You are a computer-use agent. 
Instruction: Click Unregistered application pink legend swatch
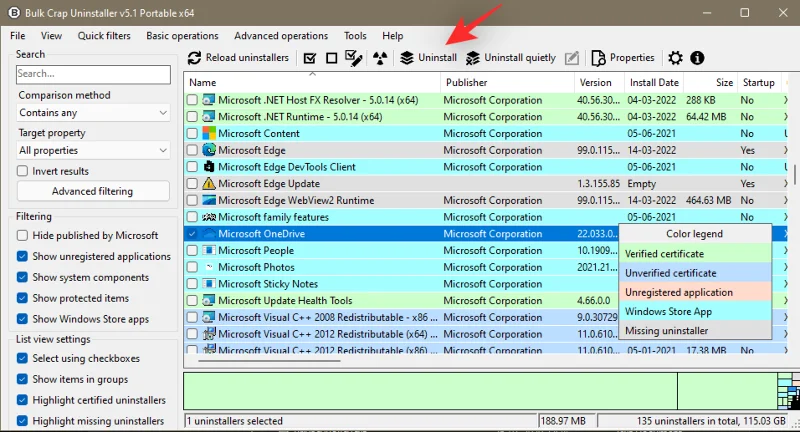tap(695, 292)
